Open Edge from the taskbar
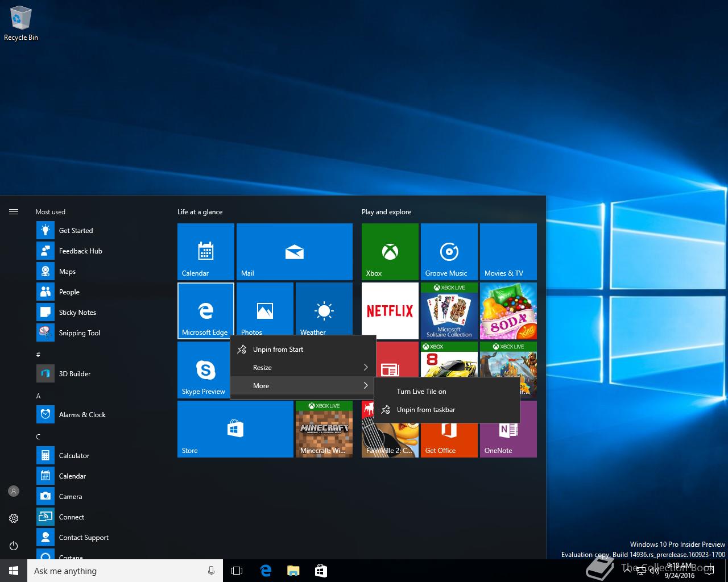This screenshot has height=582, width=728. 266,571
